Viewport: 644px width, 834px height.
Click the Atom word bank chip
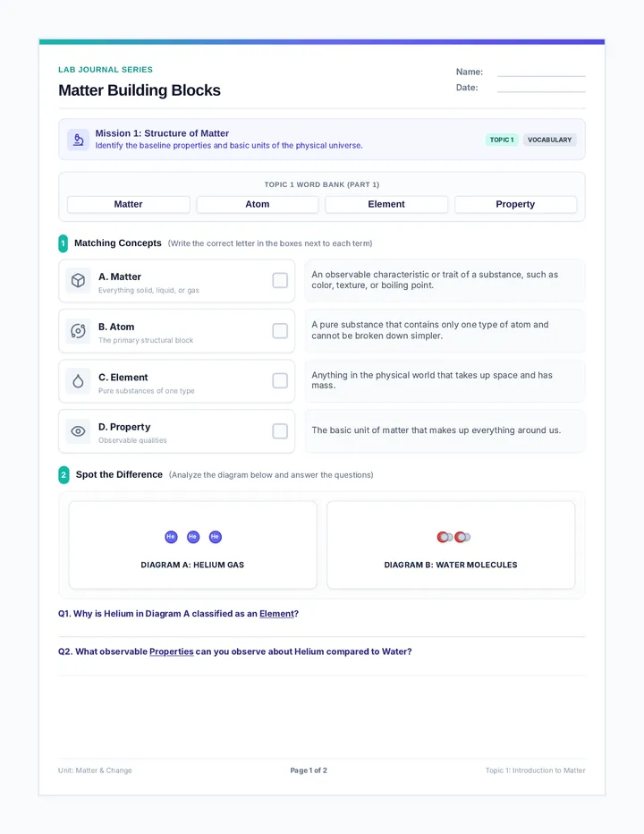258,204
